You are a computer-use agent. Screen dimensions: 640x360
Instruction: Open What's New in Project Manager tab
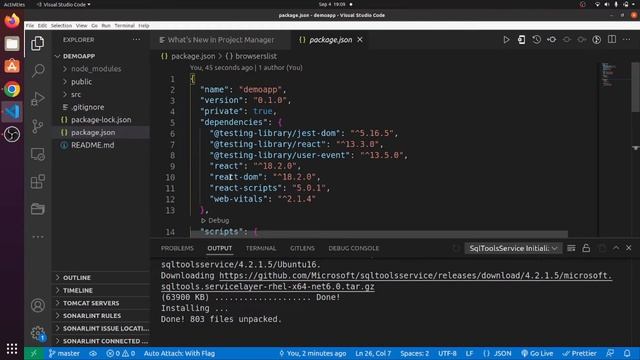click(x=220, y=40)
